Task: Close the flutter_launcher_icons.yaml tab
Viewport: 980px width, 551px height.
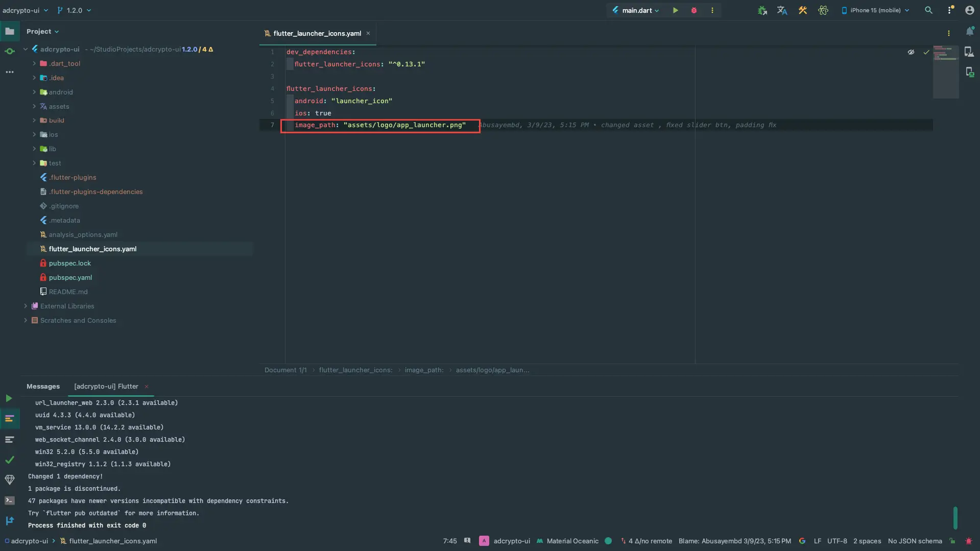Action: pyautogui.click(x=368, y=33)
